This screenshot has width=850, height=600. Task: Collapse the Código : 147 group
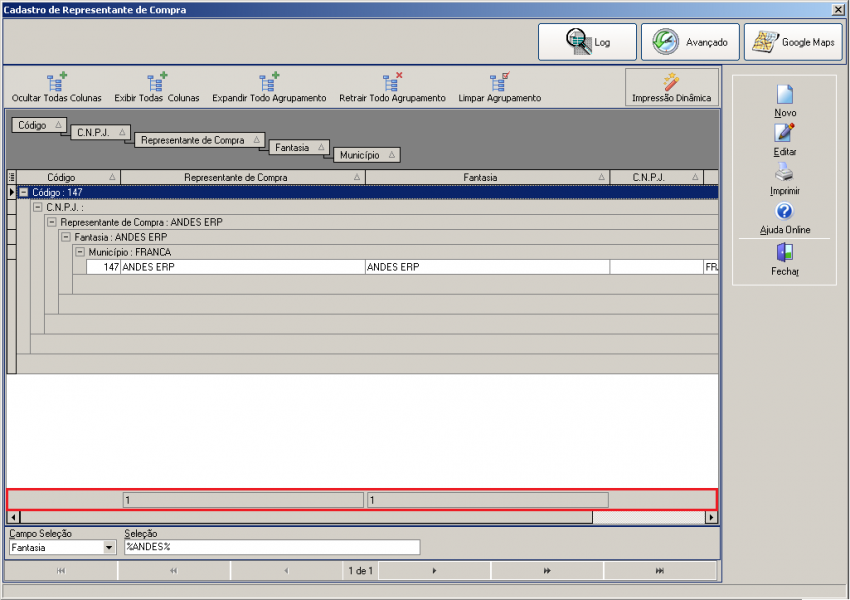coord(24,192)
